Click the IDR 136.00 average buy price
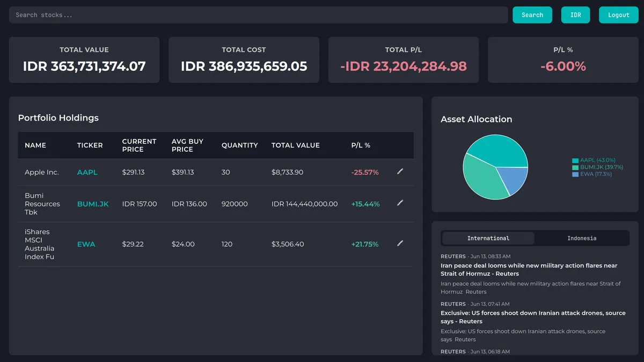644x362 pixels. [189, 204]
